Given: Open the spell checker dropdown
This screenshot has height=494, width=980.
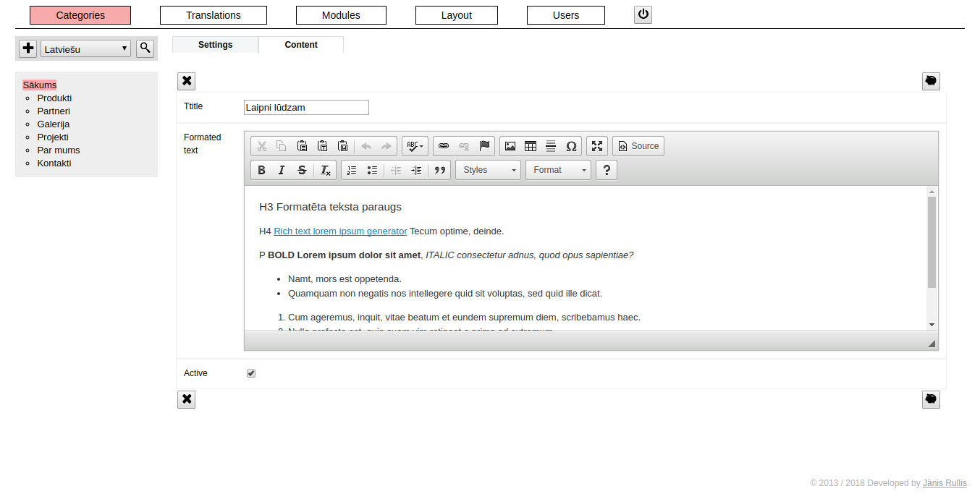Looking at the screenshot, I should pos(415,146).
